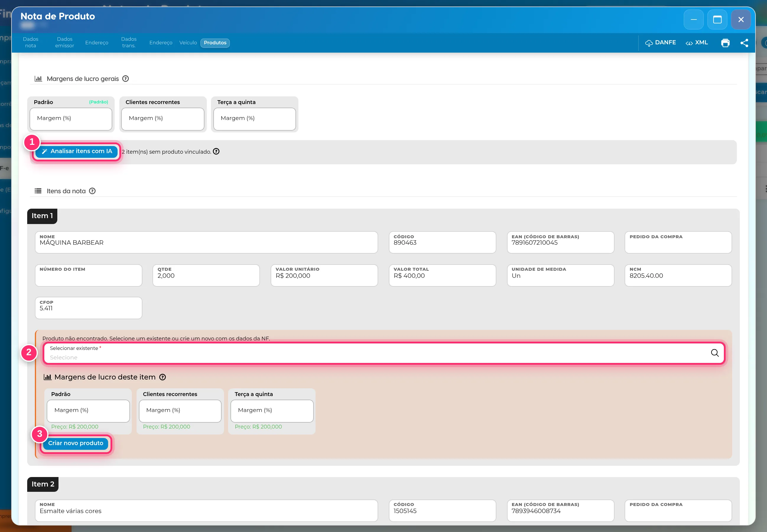767x532 pixels.
Task: Click Item 1 PEDIDO DA COMPRA field
Action: (678, 242)
